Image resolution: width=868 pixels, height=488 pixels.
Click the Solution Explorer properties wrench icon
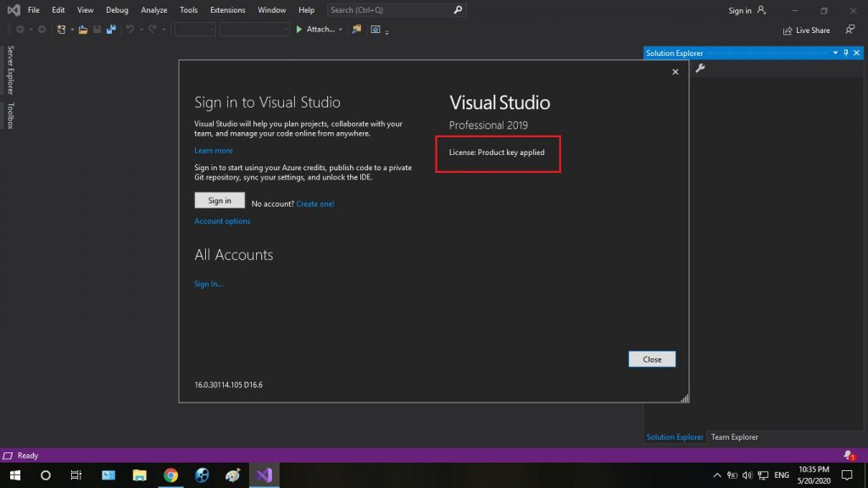700,69
